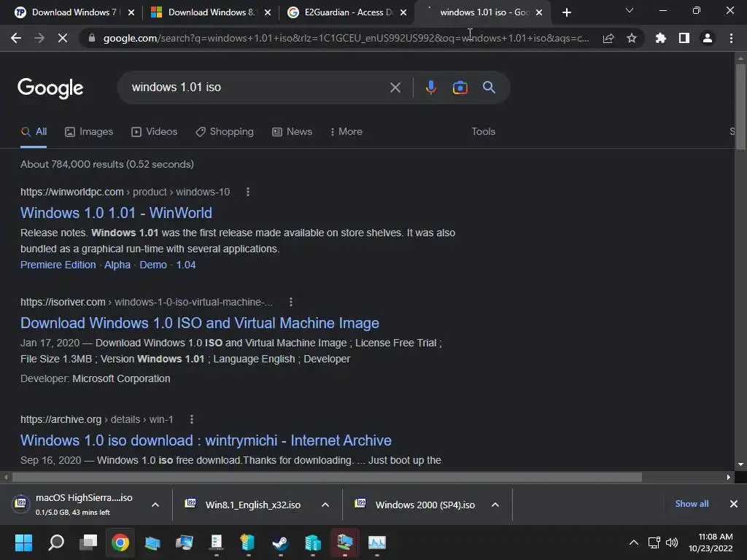Focus the address bar URL
The height and width of the screenshot is (560, 747).
[x=346, y=38]
